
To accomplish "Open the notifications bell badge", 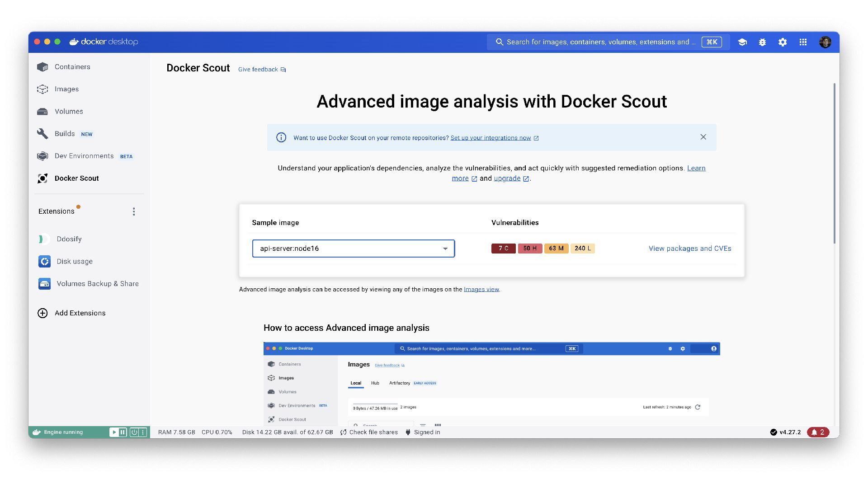I will click(818, 432).
